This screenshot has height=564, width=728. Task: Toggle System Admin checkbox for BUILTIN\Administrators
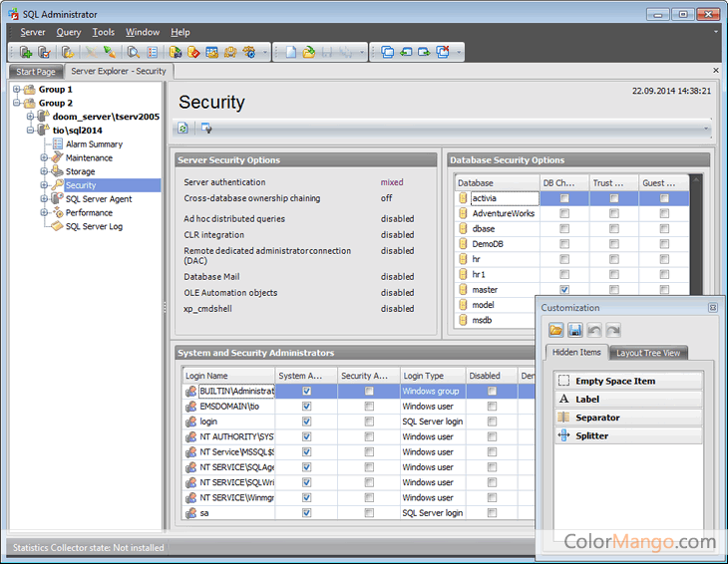coord(306,391)
